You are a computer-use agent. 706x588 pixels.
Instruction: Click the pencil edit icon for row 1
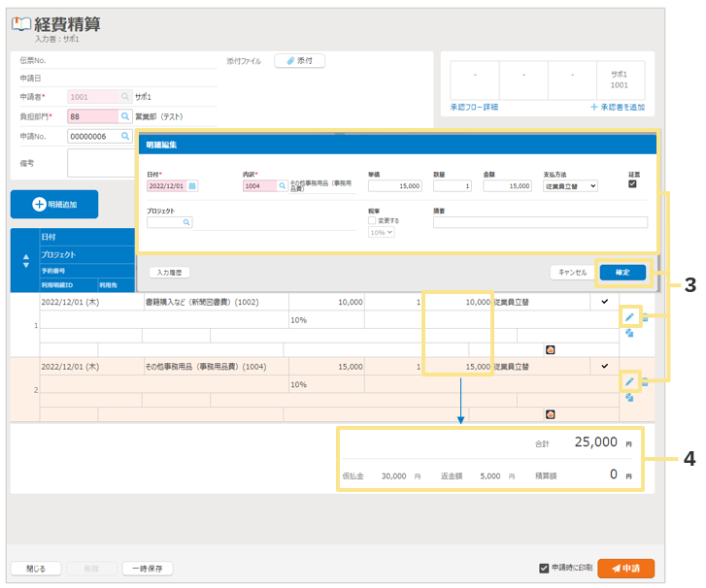click(x=629, y=315)
